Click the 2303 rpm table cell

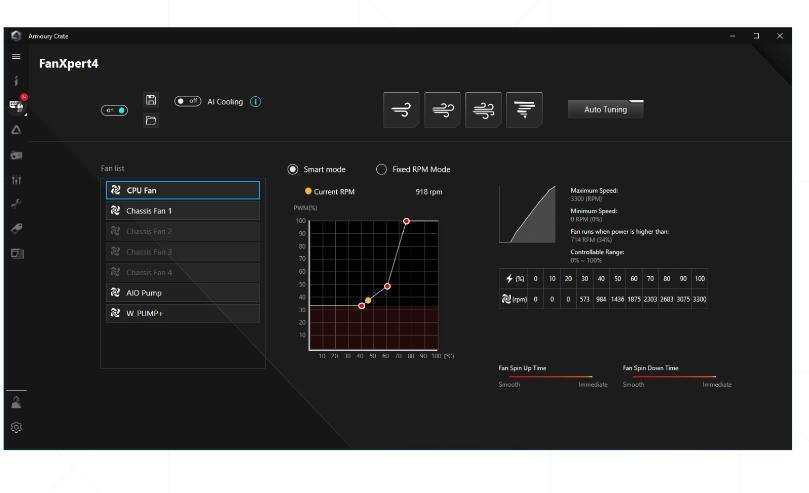(650, 299)
